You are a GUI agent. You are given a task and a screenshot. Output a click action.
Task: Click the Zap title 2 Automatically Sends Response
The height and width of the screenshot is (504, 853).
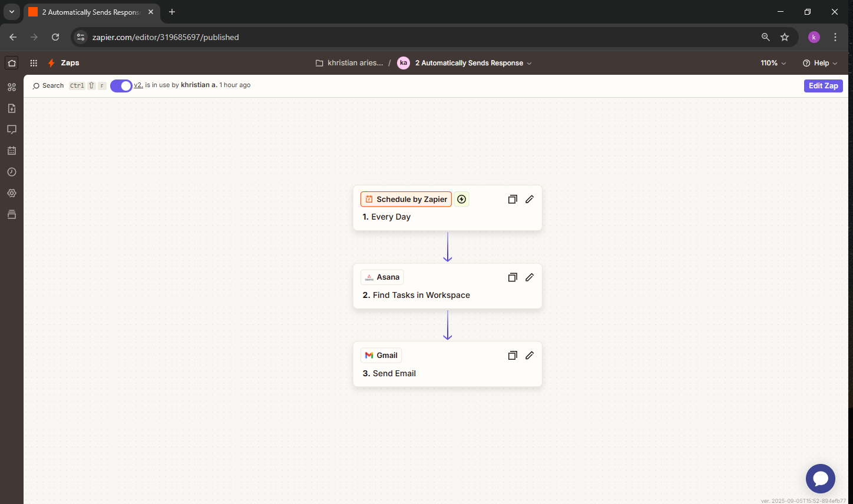point(469,63)
